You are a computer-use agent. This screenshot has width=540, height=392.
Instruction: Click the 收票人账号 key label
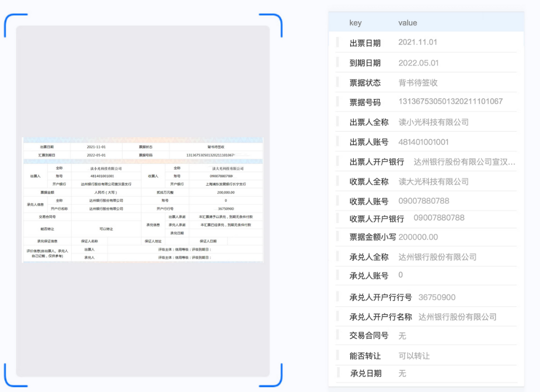click(x=369, y=202)
